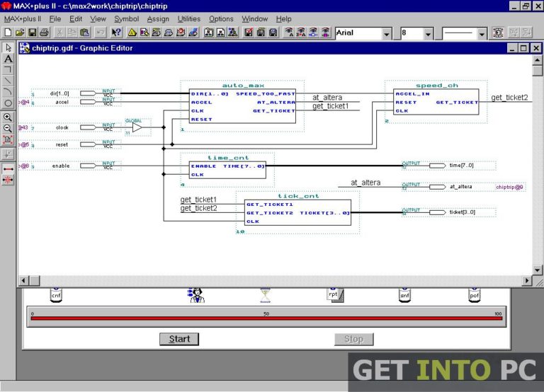The image size is (544, 392).
Task: Create a new file using the toolbar
Action: point(8,33)
